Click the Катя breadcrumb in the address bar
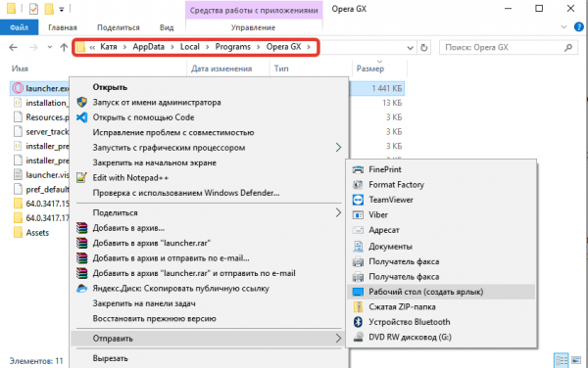 (x=109, y=47)
